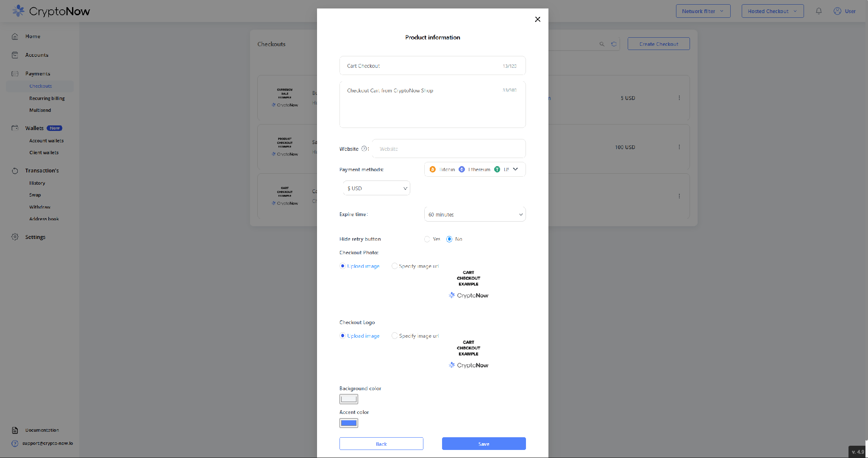The image size is (868, 458).
Task: Click the Website input field
Action: (x=448, y=149)
